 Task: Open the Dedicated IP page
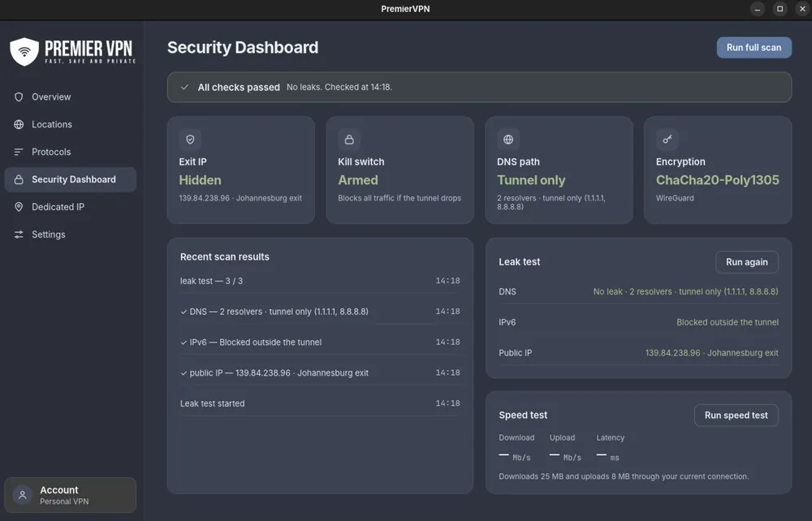(71, 207)
